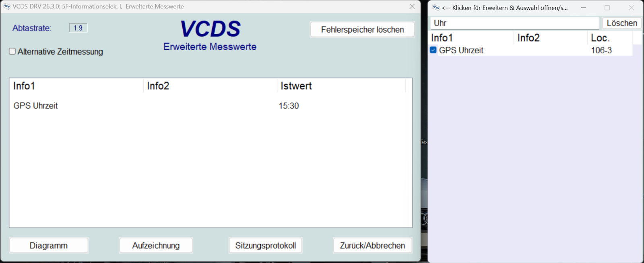Clear search with Löschen button

click(622, 23)
